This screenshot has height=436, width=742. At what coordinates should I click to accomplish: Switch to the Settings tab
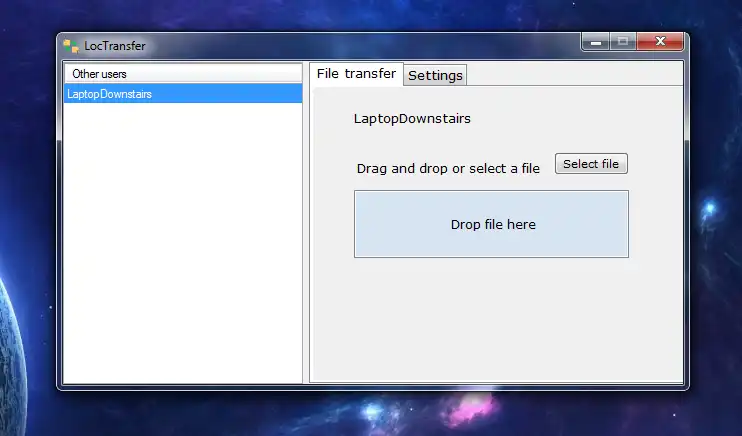[x=435, y=75]
